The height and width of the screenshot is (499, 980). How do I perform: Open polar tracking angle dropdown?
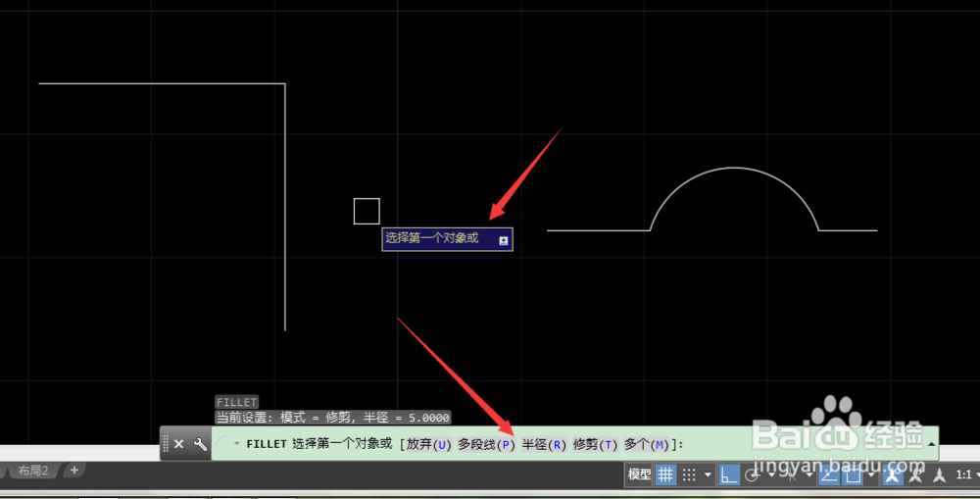tap(771, 475)
